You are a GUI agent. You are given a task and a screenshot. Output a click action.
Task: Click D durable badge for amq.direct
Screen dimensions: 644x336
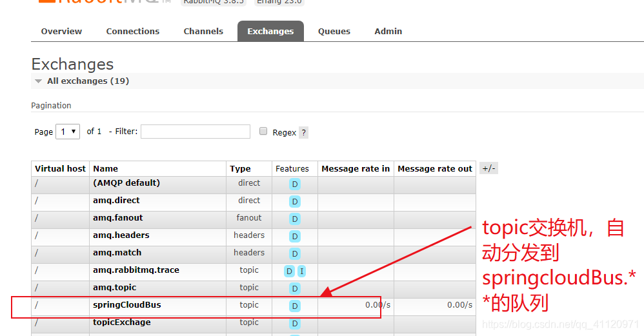point(294,201)
